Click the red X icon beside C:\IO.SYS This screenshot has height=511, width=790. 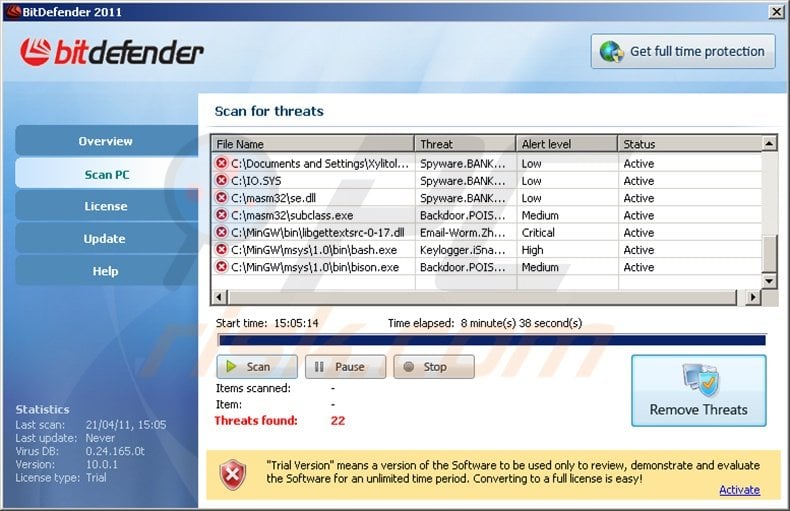coord(221,180)
